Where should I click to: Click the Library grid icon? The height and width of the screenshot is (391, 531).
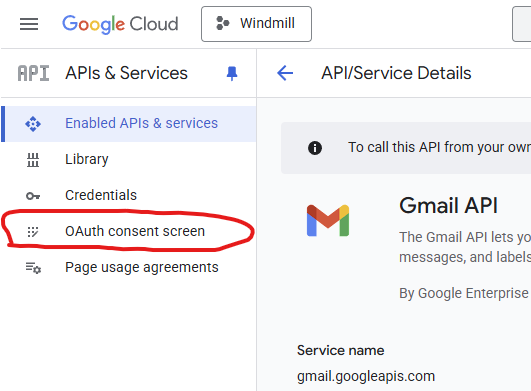coord(33,160)
